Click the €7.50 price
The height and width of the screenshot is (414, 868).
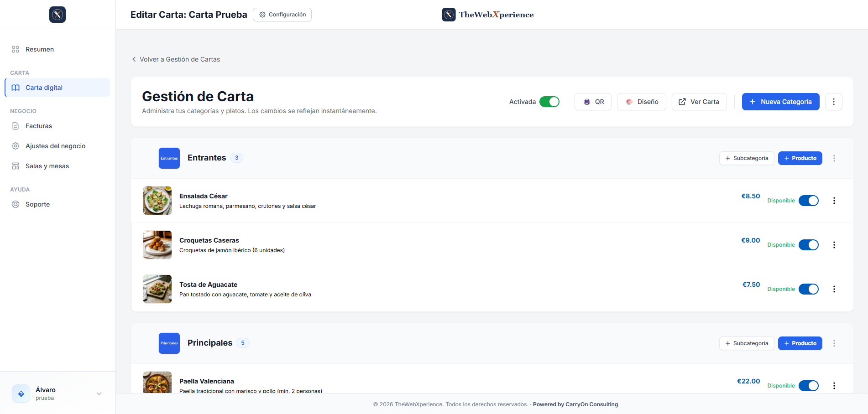(x=751, y=285)
